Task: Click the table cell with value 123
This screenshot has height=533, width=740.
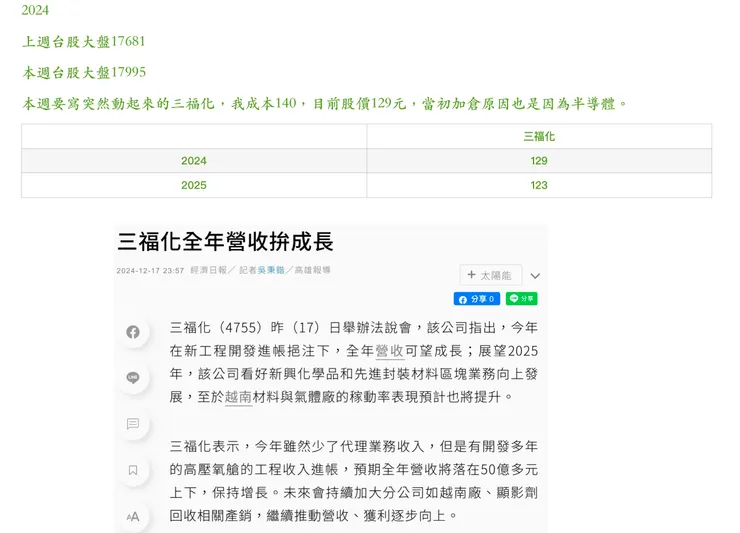Action: coord(539,185)
